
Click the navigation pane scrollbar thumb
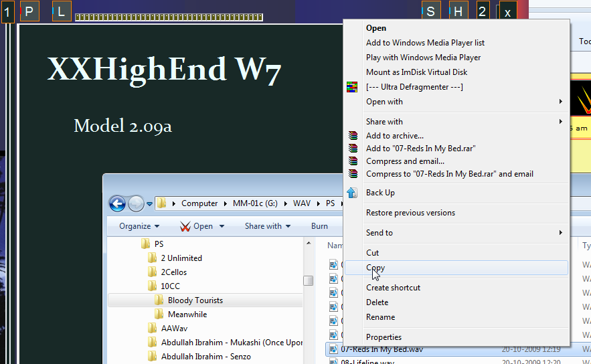[x=309, y=281]
